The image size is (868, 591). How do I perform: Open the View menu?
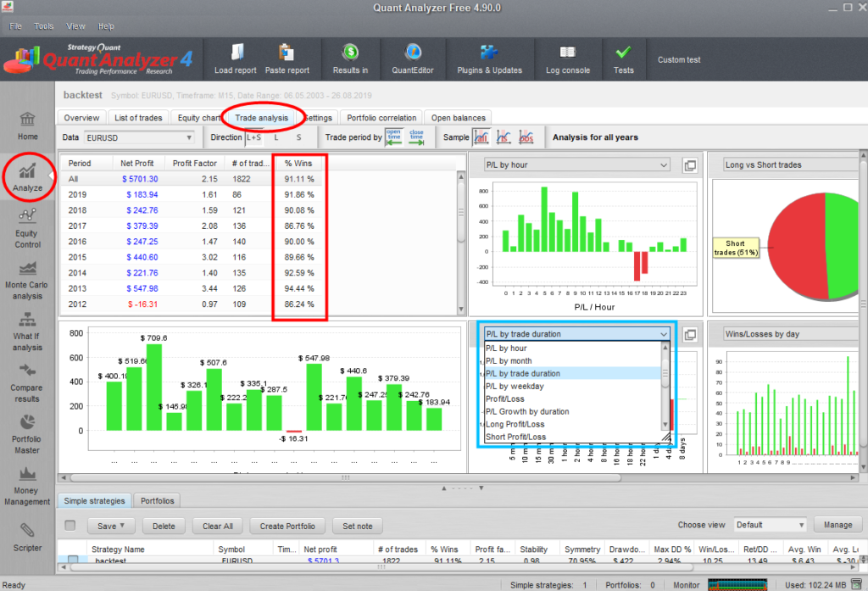click(75, 26)
